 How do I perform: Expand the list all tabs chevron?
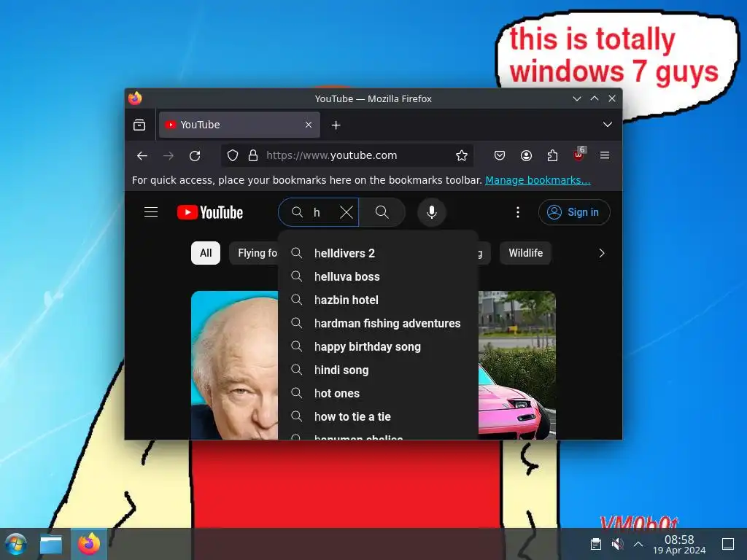pyautogui.click(x=608, y=125)
